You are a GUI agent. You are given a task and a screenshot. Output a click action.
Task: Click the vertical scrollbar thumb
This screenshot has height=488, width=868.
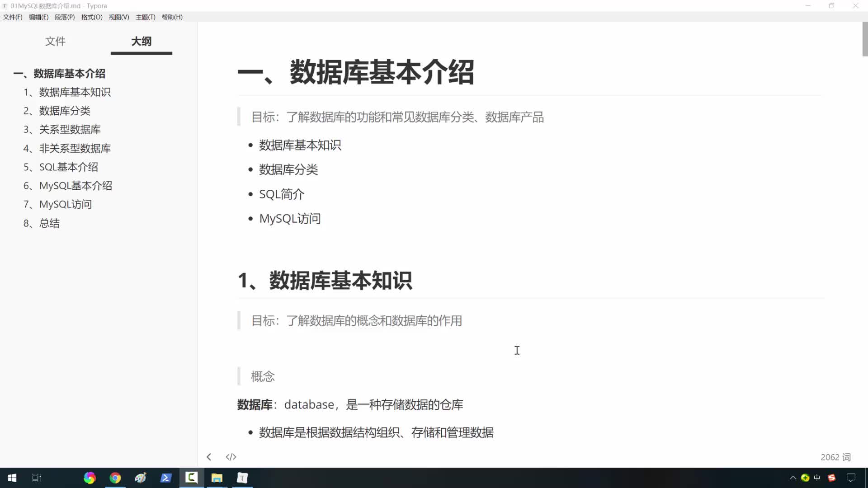click(865, 40)
